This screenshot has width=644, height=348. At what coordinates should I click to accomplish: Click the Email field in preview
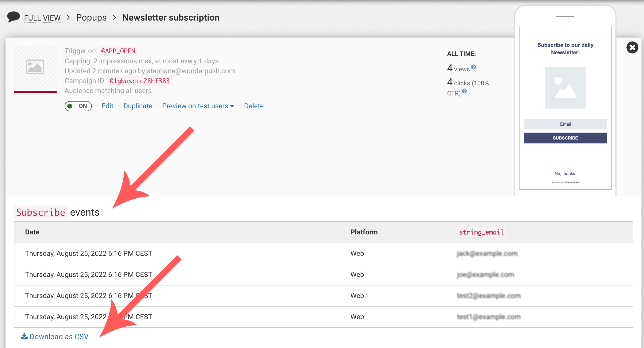tap(565, 124)
